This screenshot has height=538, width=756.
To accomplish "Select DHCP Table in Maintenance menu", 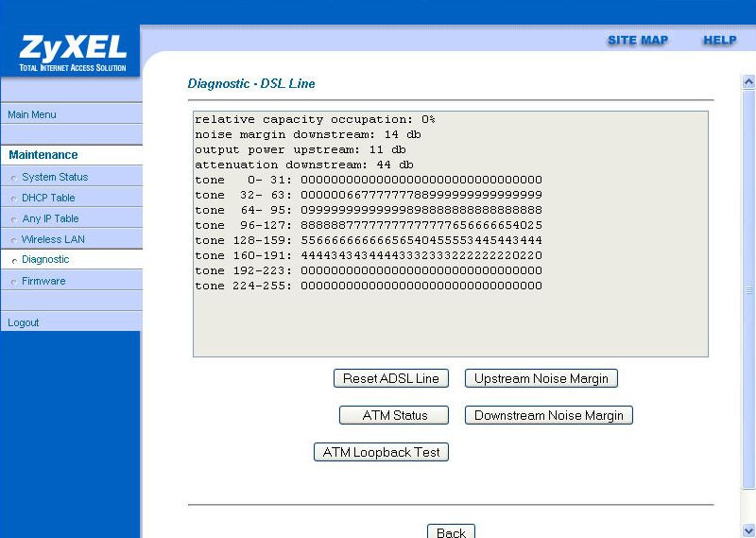I will click(48, 198).
